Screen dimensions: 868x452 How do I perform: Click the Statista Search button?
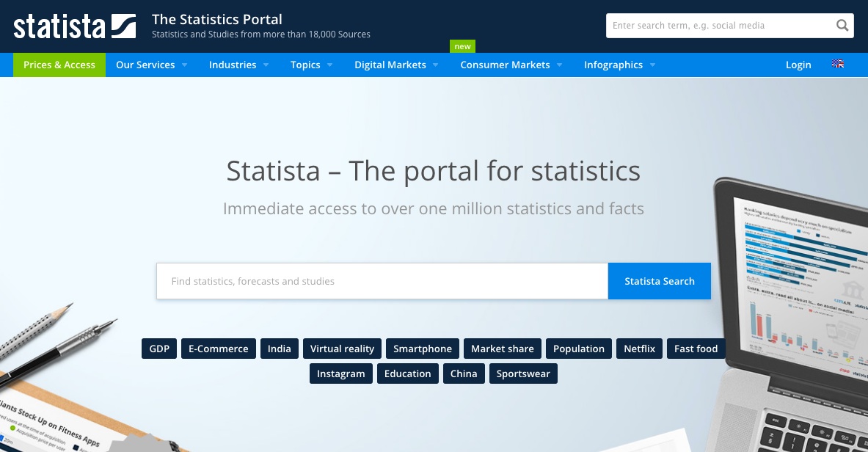point(660,281)
